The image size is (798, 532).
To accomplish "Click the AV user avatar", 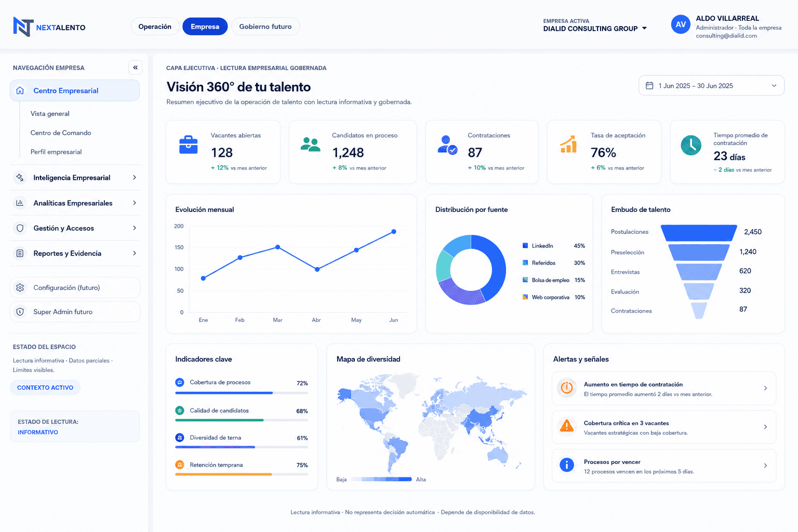I will click(681, 24).
